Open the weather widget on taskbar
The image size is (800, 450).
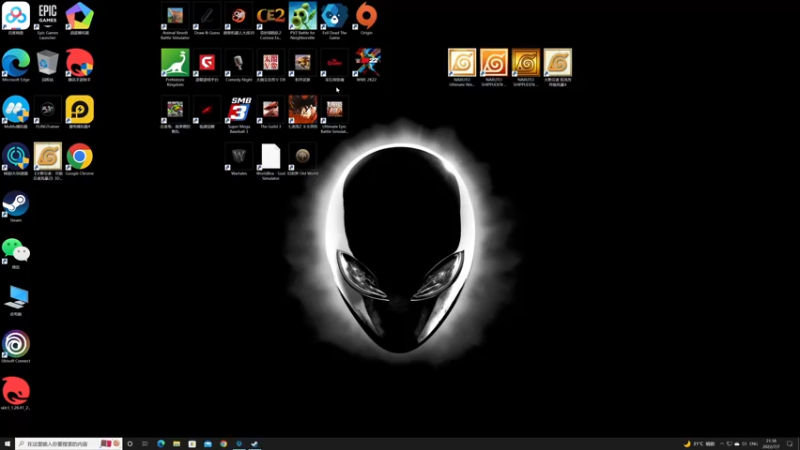coord(699,444)
